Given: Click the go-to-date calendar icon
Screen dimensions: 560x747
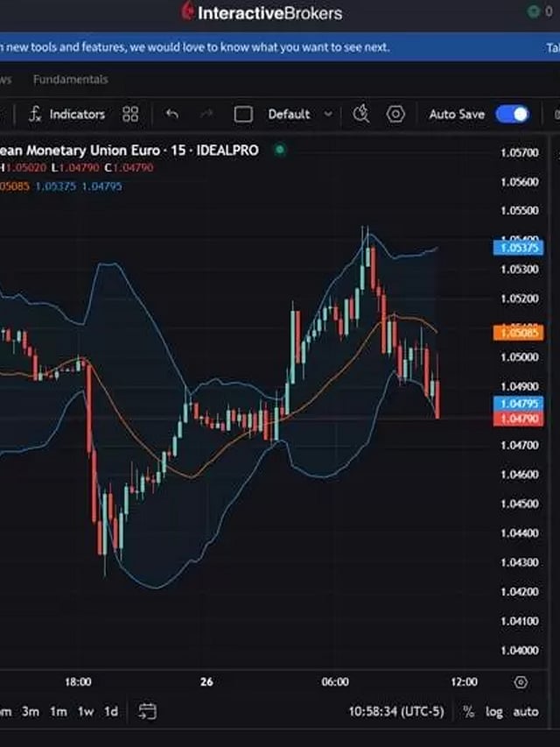Looking at the screenshot, I should point(147,711).
